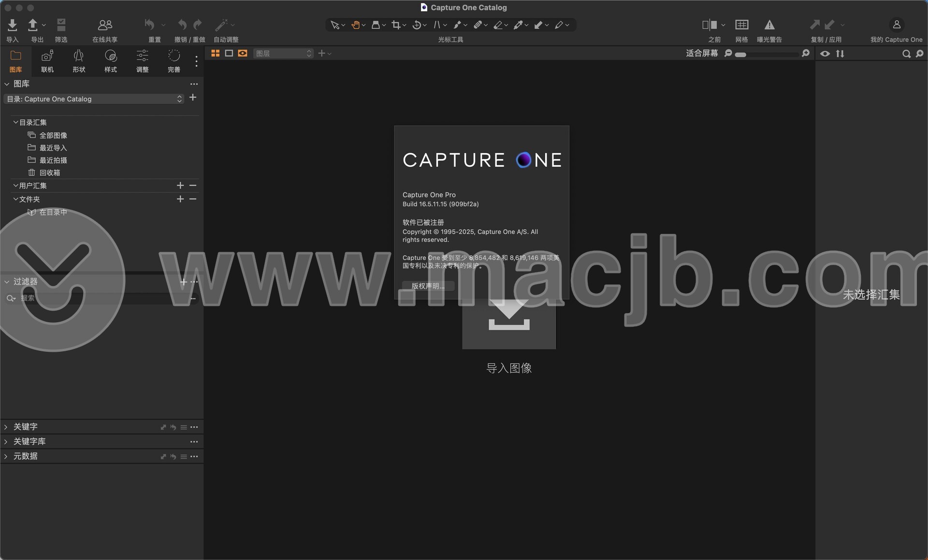Add a catalog with the plus button
The image size is (928, 560).
coord(193,98)
